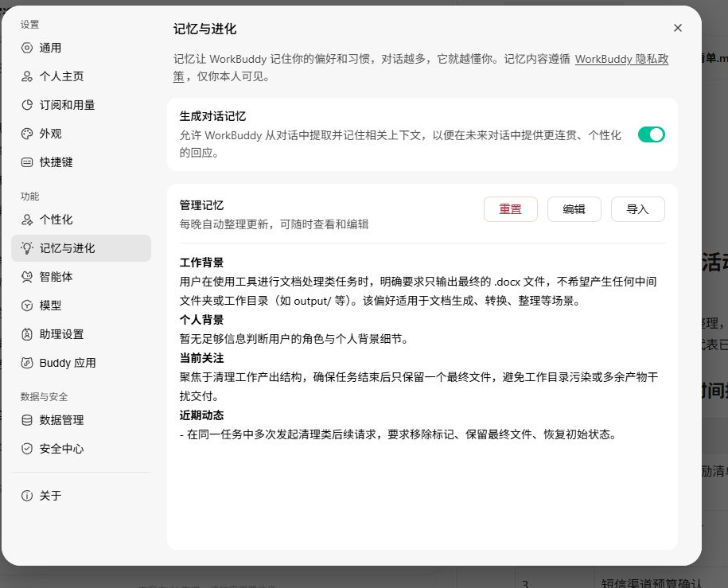
Task: Click the 编辑 memory button
Action: tap(574, 209)
